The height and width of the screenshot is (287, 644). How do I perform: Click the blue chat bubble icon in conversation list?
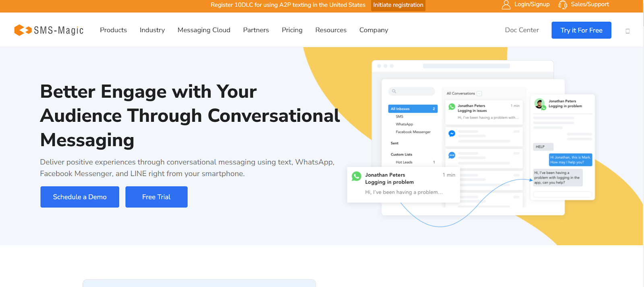pos(452,155)
